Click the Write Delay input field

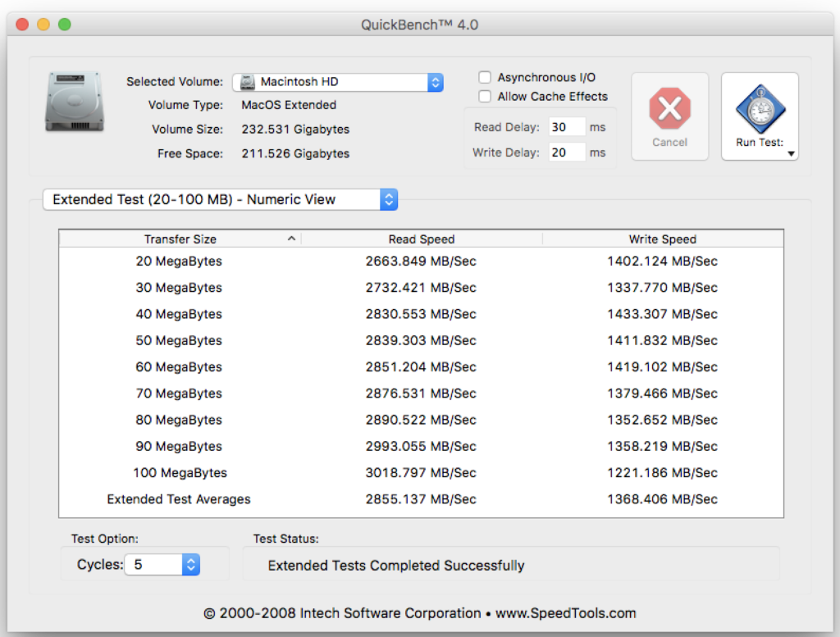[x=566, y=152]
